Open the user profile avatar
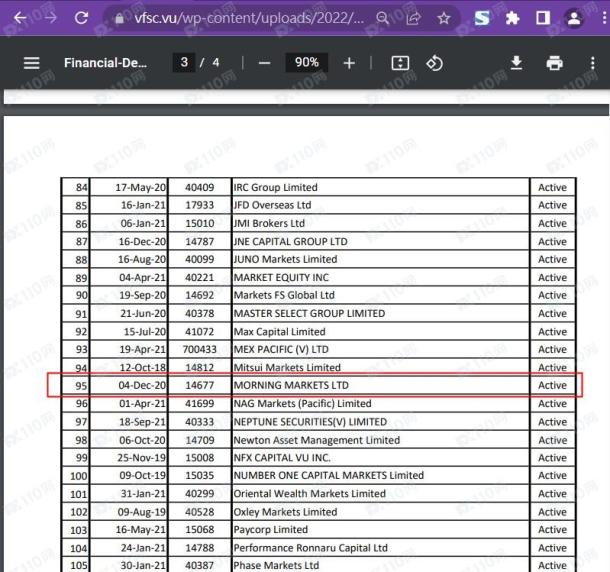Image resolution: width=610 pixels, height=572 pixels. (573, 18)
